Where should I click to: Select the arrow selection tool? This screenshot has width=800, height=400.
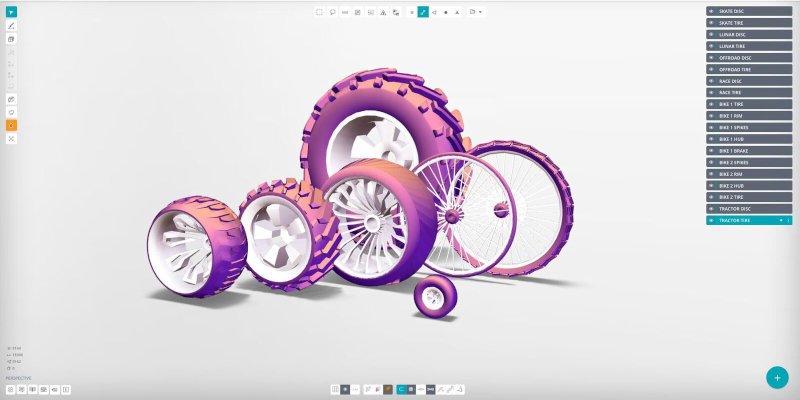pos(11,11)
